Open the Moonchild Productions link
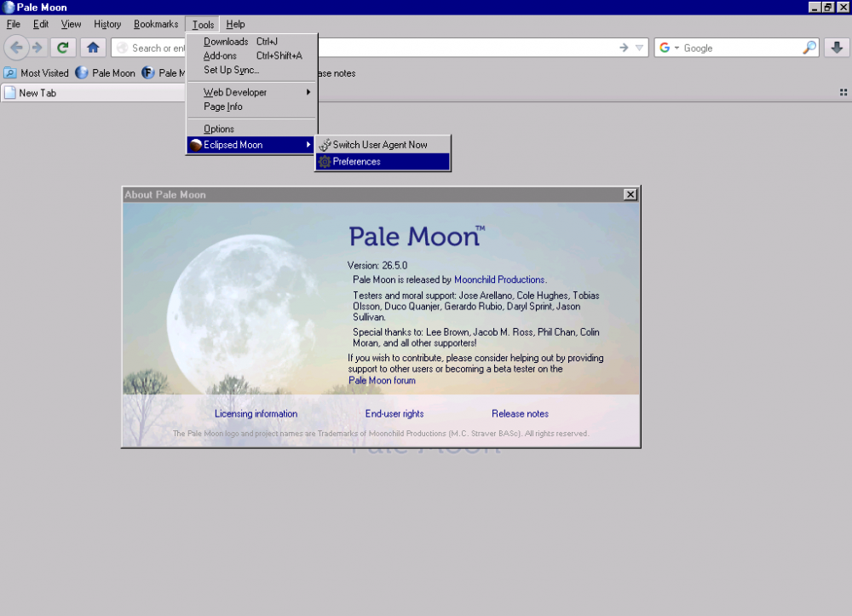The image size is (852, 616). (501, 279)
